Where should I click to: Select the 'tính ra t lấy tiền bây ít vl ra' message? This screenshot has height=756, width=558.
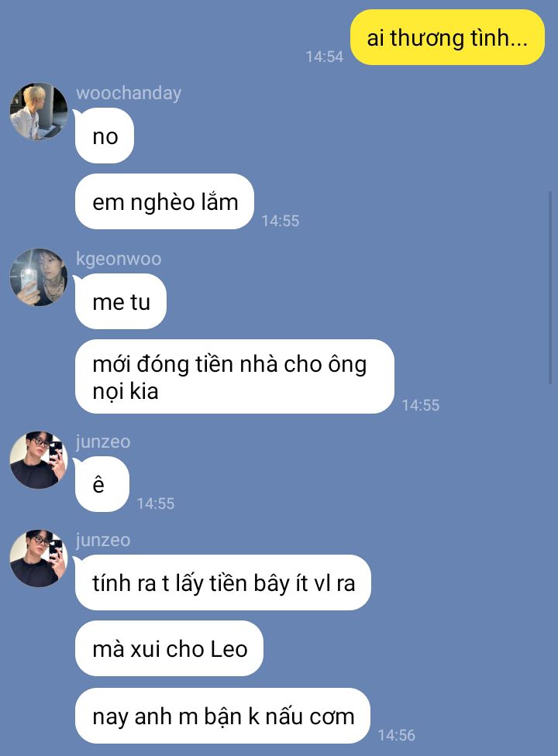(223, 583)
